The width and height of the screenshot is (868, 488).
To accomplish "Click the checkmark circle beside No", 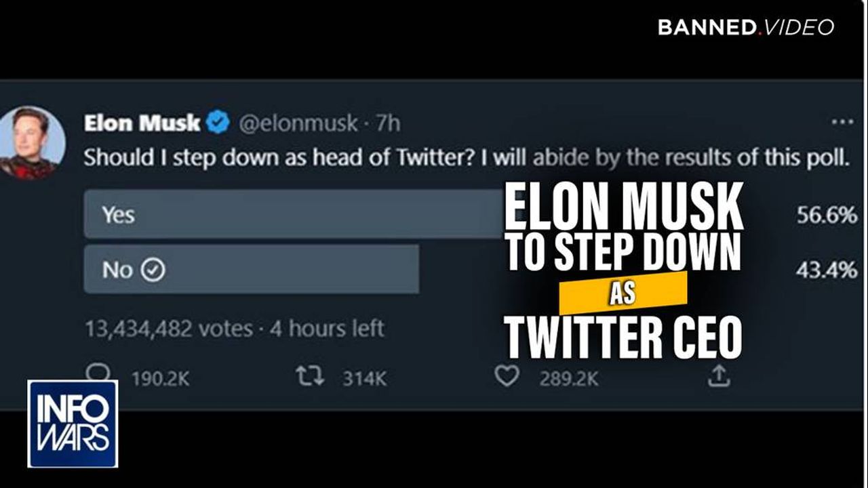I will click(x=153, y=270).
